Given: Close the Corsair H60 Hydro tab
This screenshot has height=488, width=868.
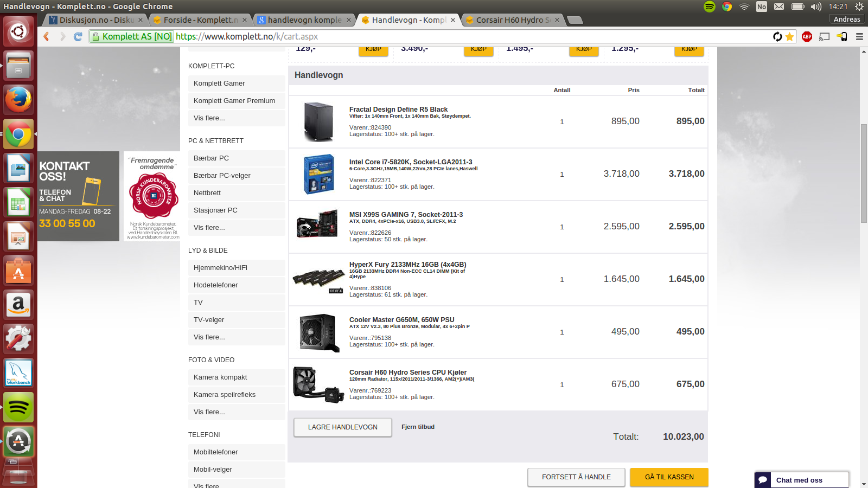Looking at the screenshot, I should coord(557,20).
